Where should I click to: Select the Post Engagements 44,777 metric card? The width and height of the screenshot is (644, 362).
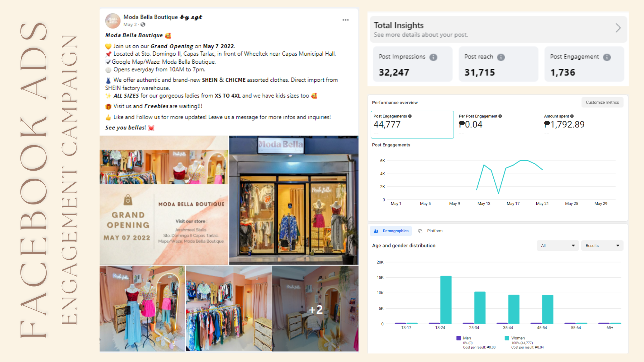click(x=412, y=125)
